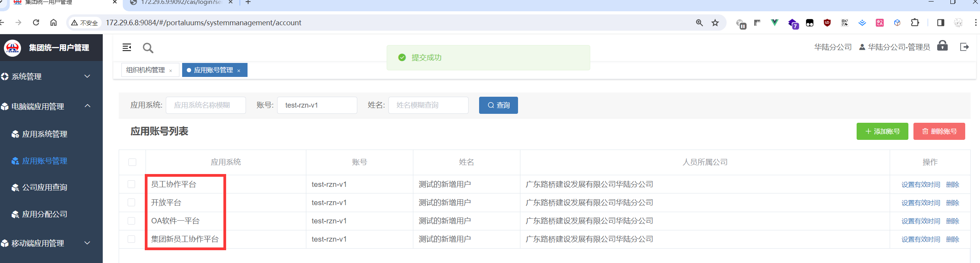Click 删除 for 开放平台 row

click(x=952, y=203)
